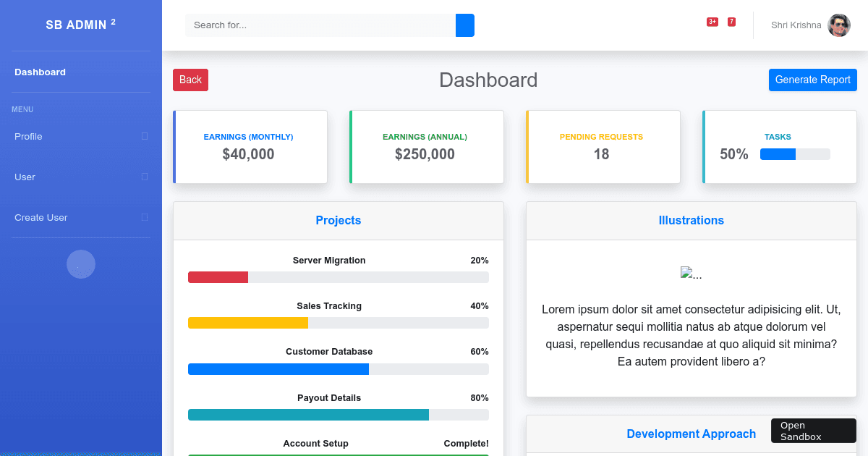
Task: Expand the User menu arrow
Action: (x=145, y=177)
